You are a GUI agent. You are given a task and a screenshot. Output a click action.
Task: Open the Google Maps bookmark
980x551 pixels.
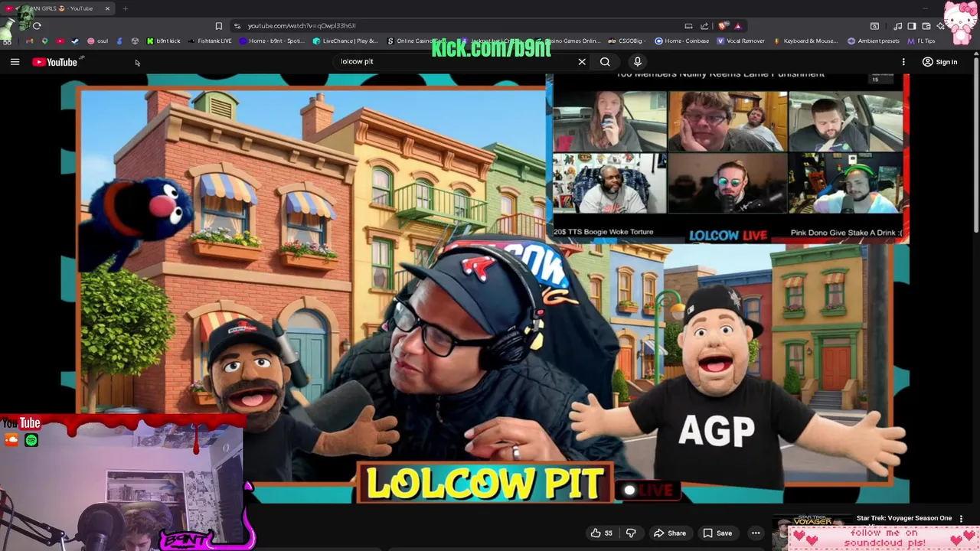point(44,41)
